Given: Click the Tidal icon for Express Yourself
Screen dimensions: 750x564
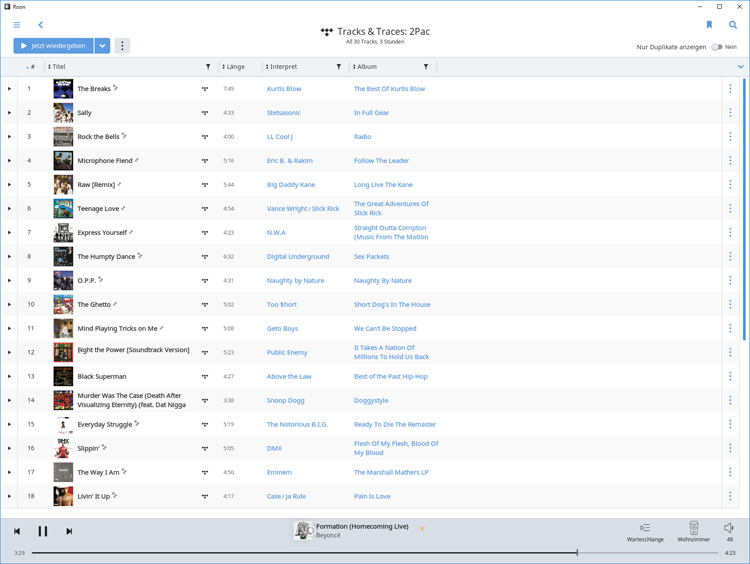Looking at the screenshot, I should [205, 232].
